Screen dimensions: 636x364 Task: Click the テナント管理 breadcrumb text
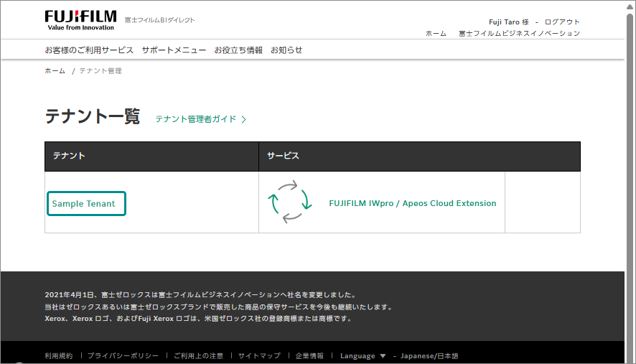100,71
